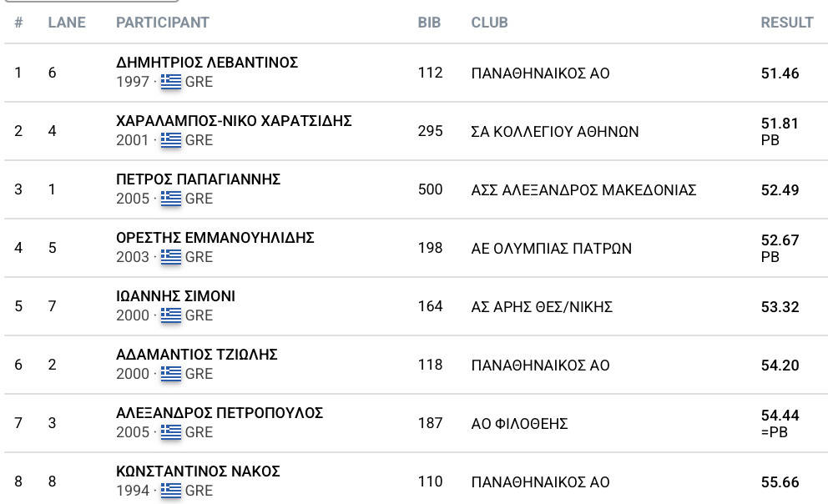The image size is (828, 504).
Task: Click the Greek flag under ΟΡΕΣΤΗΣ ΕΜΜΑΝΟΥΗΛΙΔΗΣ
Action: click(171, 257)
